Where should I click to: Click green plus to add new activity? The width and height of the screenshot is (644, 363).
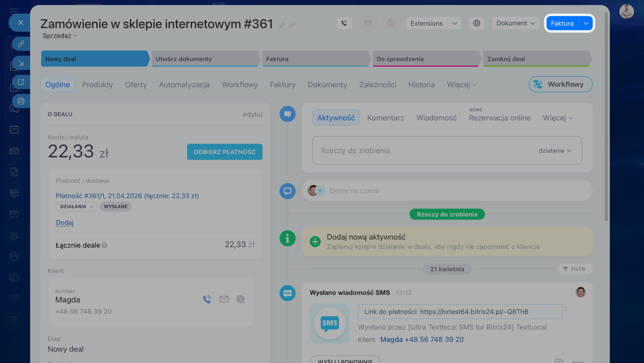(315, 242)
